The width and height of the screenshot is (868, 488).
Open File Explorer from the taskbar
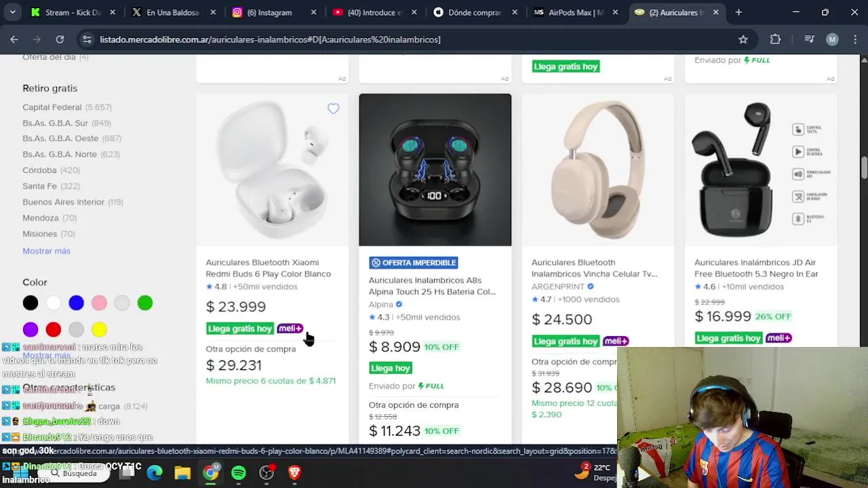[182, 472]
